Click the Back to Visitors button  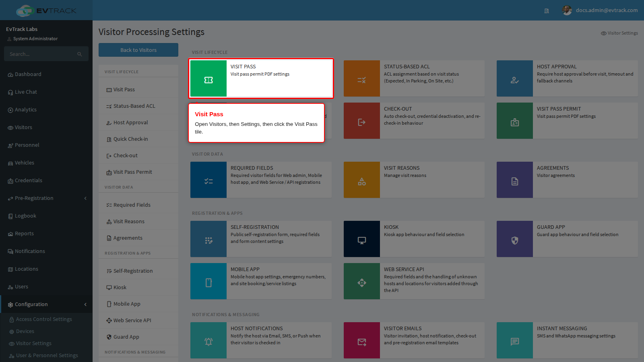tap(138, 50)
